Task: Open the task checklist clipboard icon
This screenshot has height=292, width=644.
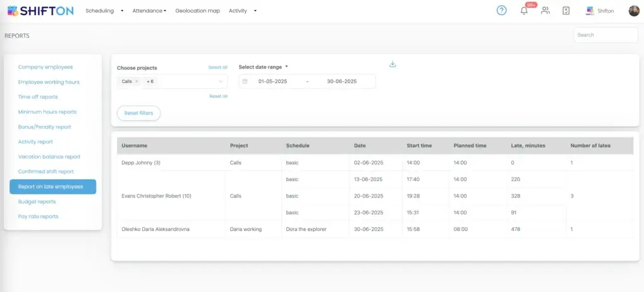Action: coord(566,11)
